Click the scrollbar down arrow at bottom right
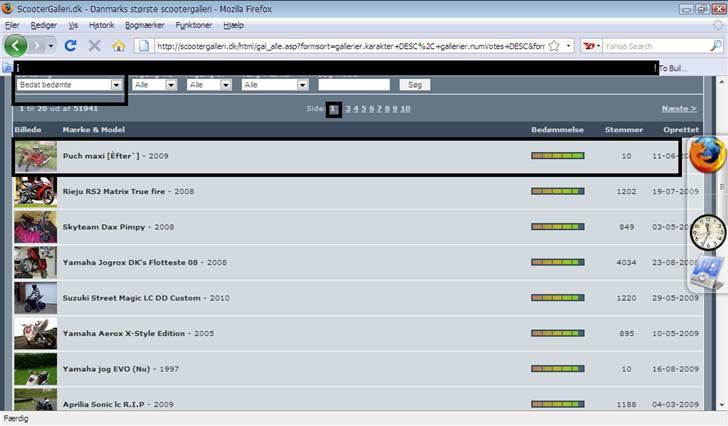Viewport: 728px width, 426px height. (x=722, y=405)
